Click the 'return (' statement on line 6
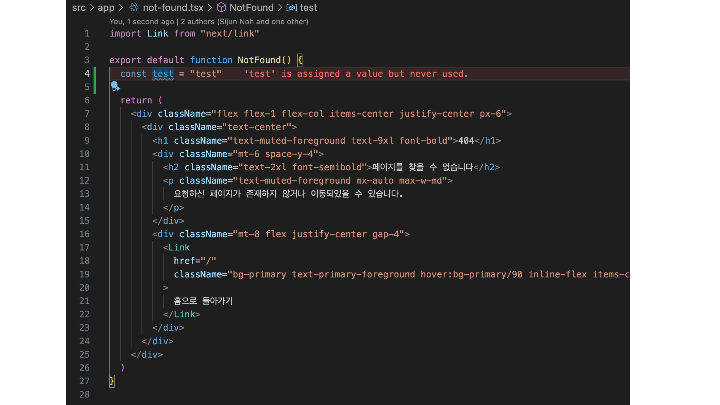Viewport: 720px width, 405px height. [x=141, y=100]
